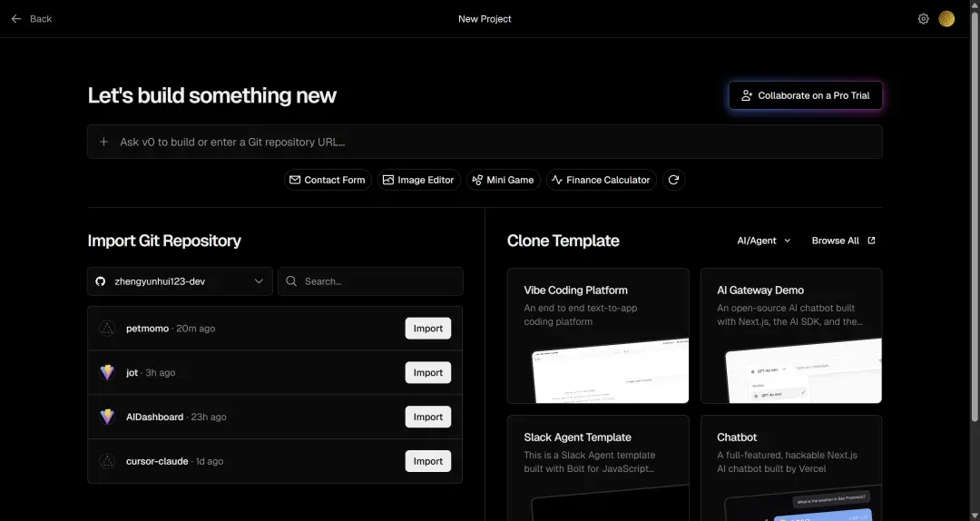
Task: Click the AIDashboard repository Vite icon
Action: [x=107, y=417]
